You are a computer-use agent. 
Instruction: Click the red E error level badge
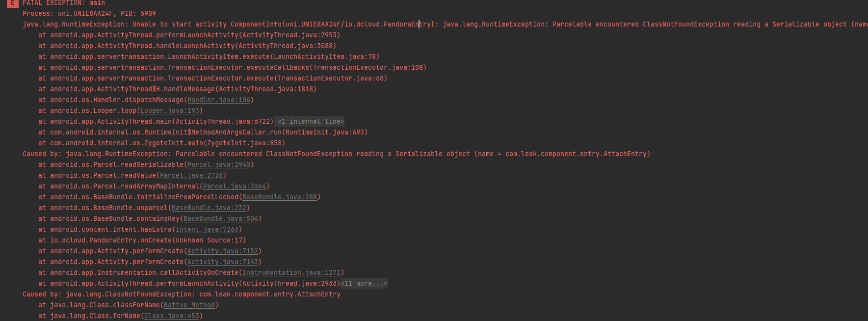[12, 3]
